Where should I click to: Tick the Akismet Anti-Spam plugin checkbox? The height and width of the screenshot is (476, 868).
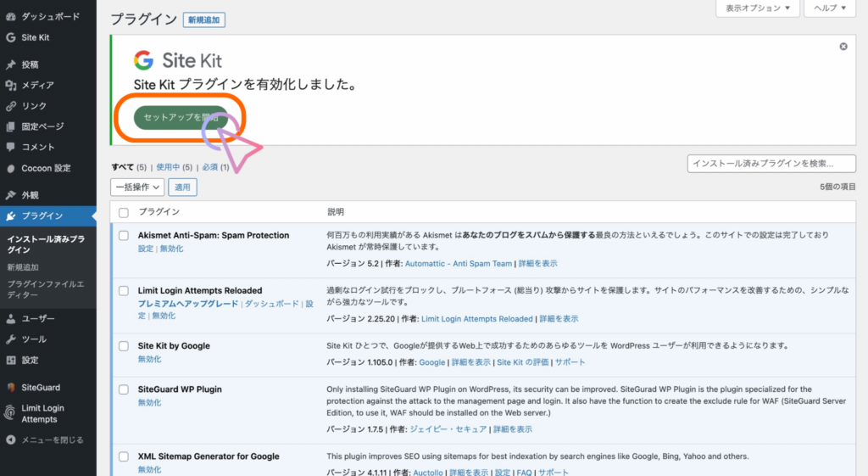pos(124,236)
